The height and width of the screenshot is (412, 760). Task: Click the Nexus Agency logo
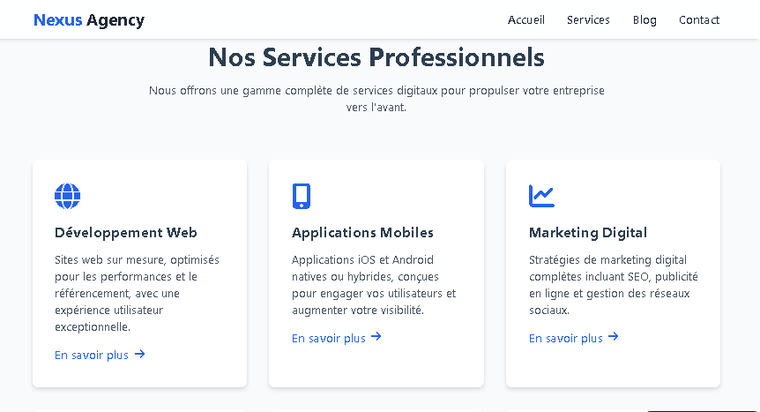89,20
